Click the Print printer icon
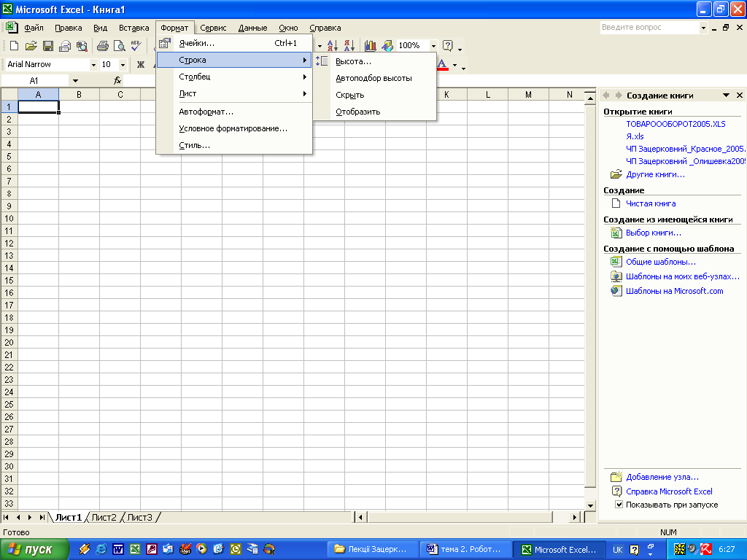 coord(102,46)
